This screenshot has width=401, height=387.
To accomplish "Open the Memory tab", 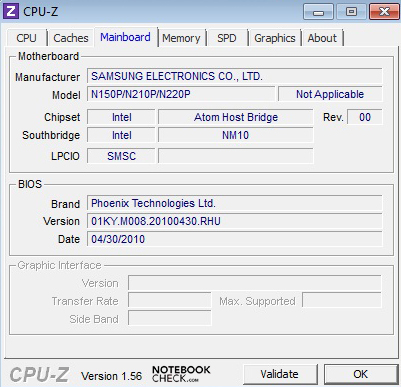I will pyautogui.click(x=181, y=38).
